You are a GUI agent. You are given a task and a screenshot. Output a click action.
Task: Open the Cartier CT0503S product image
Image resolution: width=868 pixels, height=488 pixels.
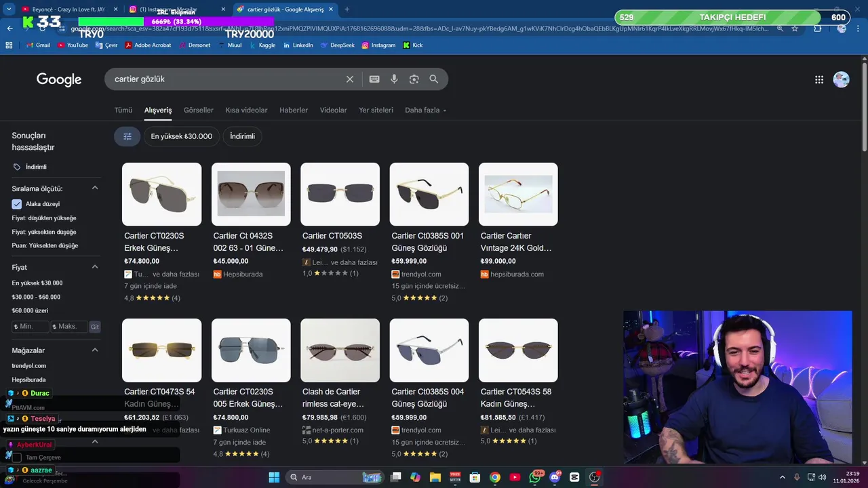point(340,194)
